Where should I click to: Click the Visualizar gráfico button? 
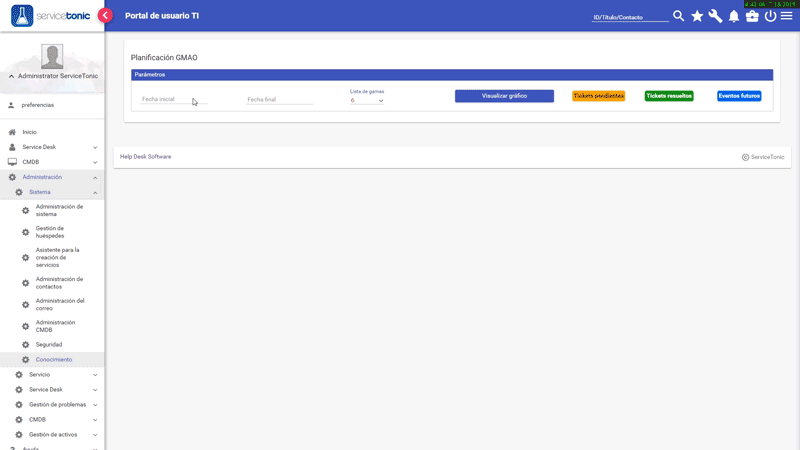click(504, 96)
